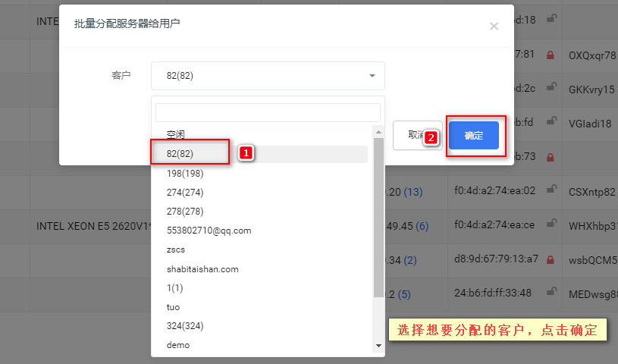Click unlocked padlock icon for f0:4d:a2:74:ea:ce
618x364 pixels.
point(552,223)
